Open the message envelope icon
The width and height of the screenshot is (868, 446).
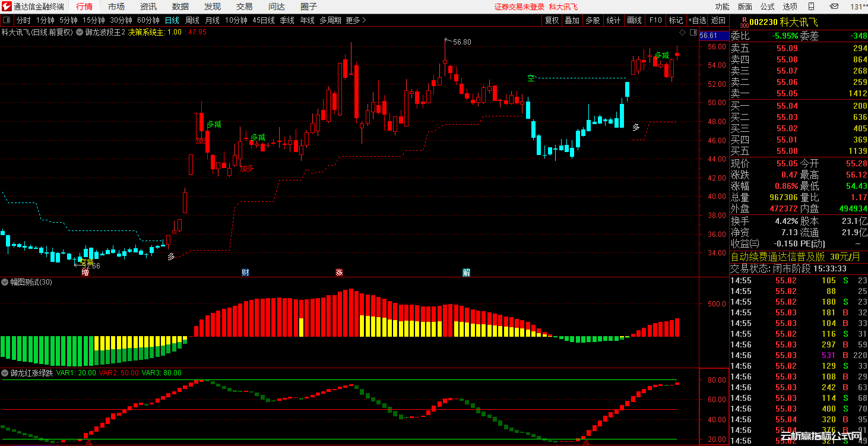(834, 7)
